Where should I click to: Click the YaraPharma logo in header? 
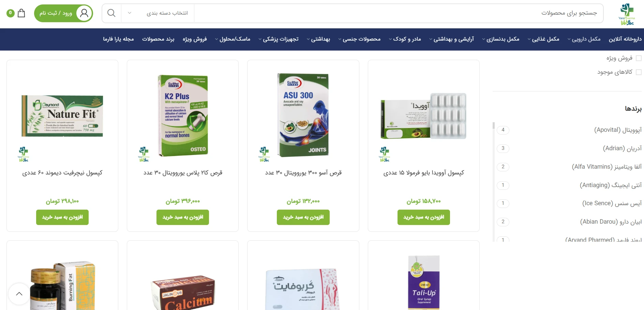pyautogui.click(x=626, y=14)
